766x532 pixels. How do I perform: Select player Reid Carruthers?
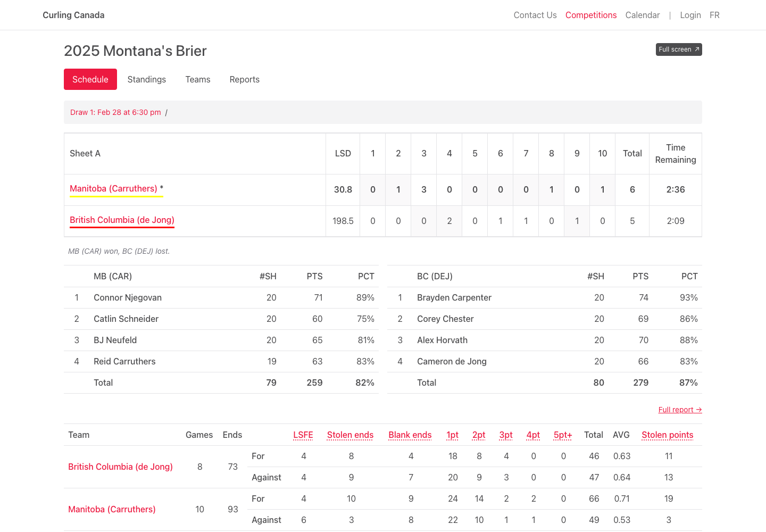pyautogui.click(x=124, y=361)
